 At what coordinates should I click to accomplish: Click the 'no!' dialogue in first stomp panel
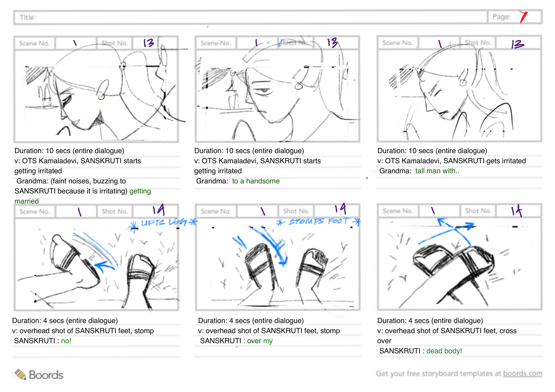(66, 341)
